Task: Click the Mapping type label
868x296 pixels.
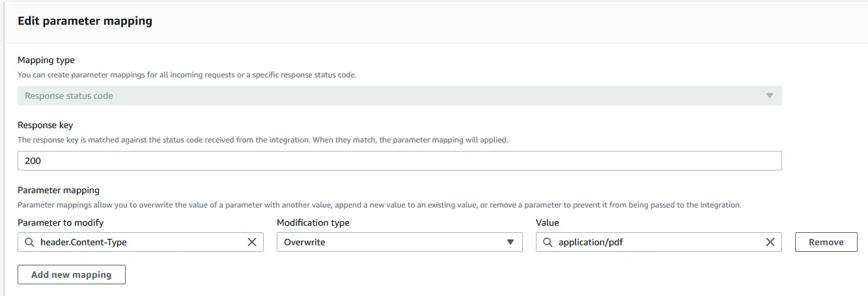Action: [46, 60]
